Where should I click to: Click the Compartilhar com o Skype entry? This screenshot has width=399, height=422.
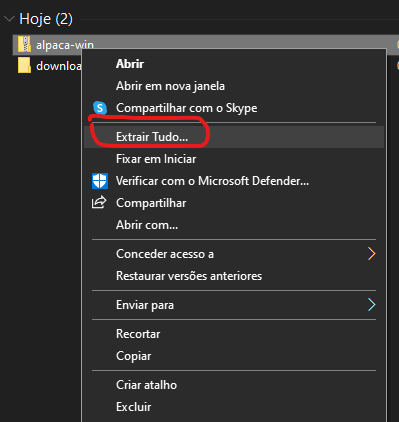(x=234, y=108)
